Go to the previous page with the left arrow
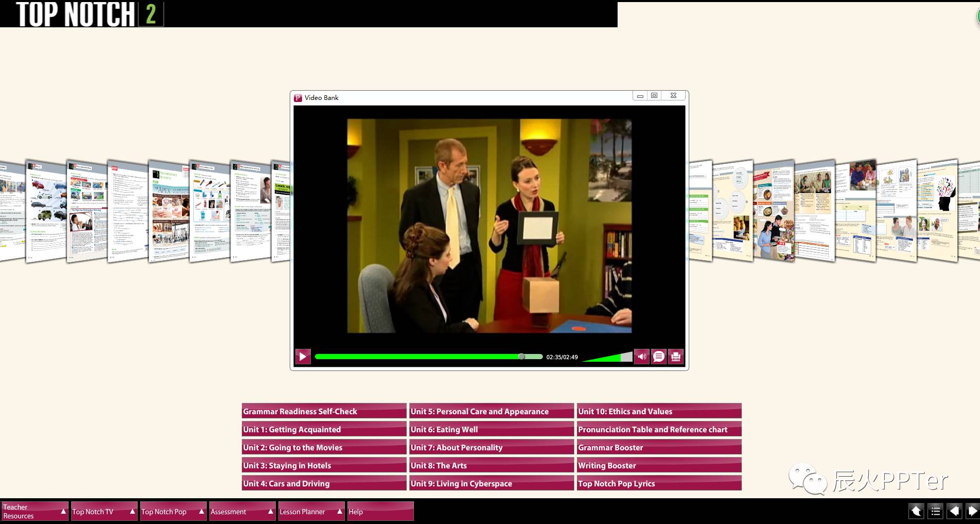Image resolution: width=980 pixels, height=524 pixels. [954, 511]
